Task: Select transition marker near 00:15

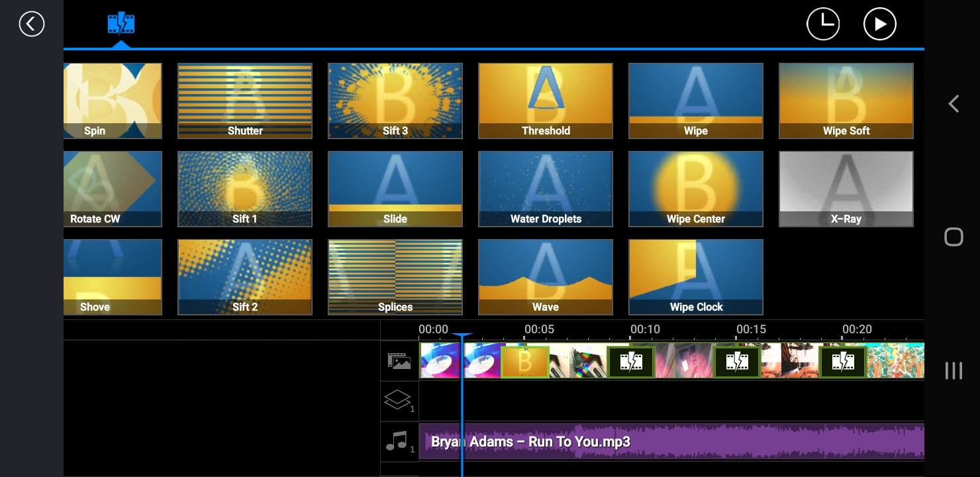Action: 736,362
